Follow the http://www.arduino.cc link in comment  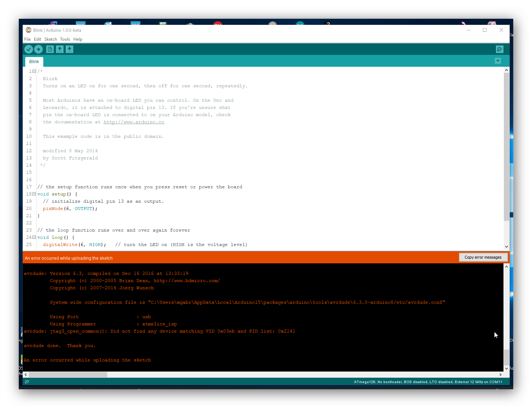tap(134, 122)
